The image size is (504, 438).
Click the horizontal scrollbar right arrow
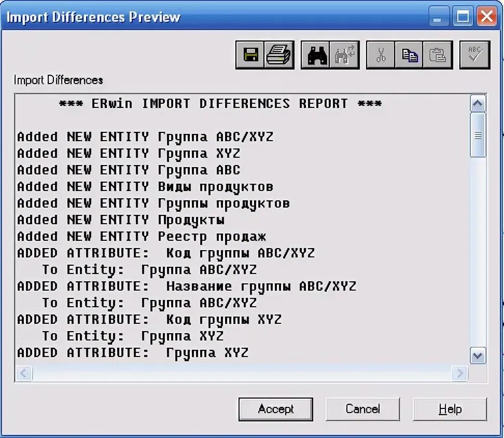(460, 373)
